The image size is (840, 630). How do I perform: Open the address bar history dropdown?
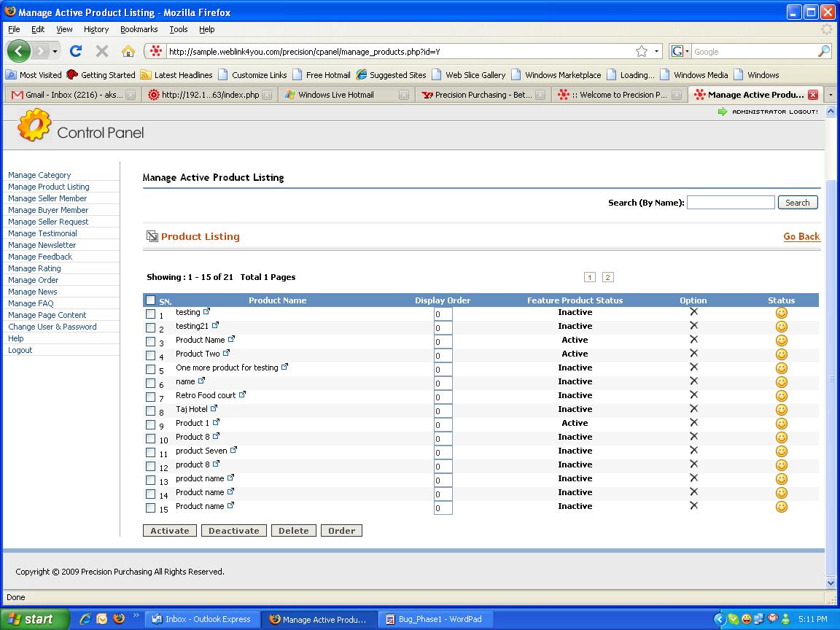click(x=656, y=52)
